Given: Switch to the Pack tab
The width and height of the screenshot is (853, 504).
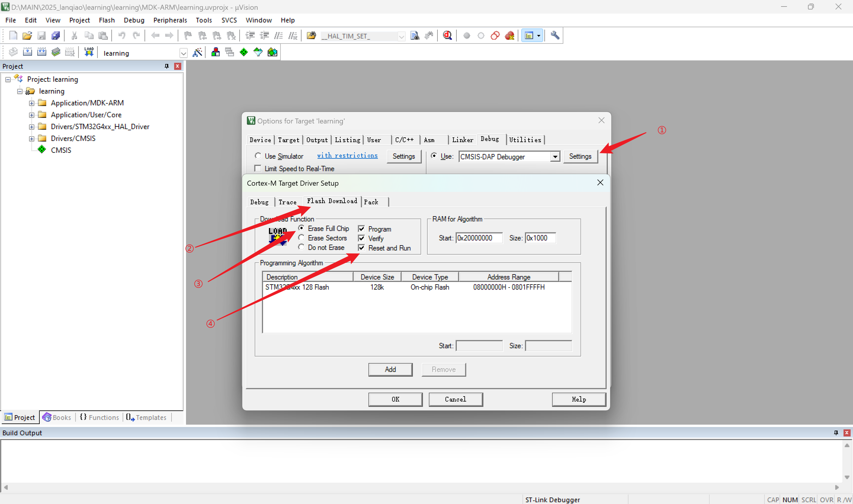Looking at the screenshot, I should click(x=371, y=202).
